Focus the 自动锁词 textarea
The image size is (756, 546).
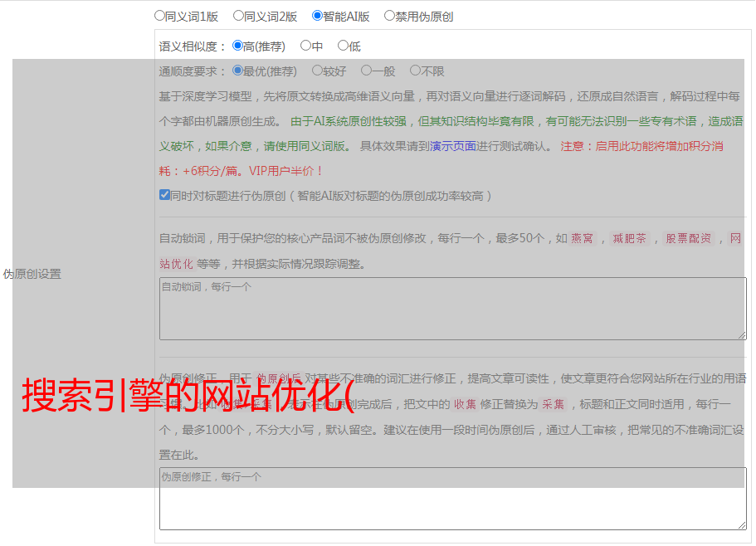pyautogui.click(x=453, y=309)
